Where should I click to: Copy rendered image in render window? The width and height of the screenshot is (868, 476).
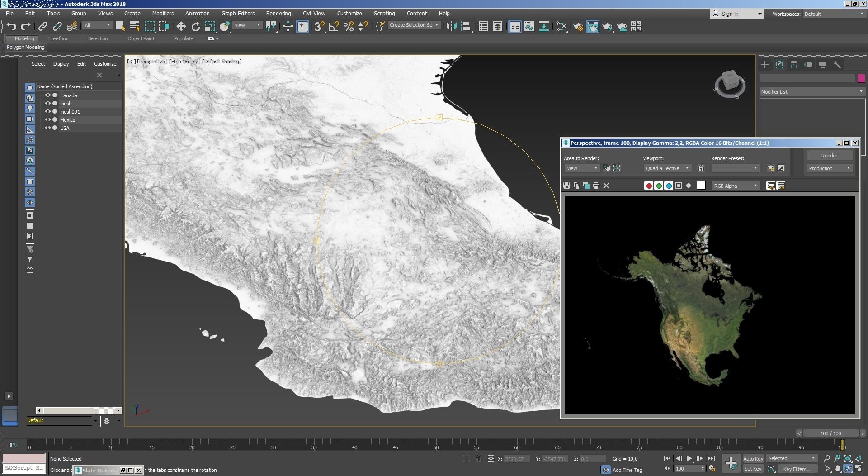click(576, 186)
